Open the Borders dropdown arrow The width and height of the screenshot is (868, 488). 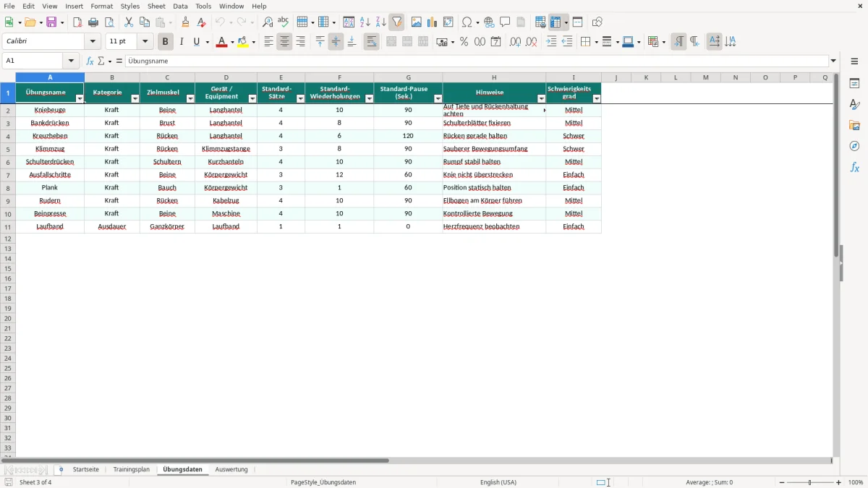pos(595,42)
